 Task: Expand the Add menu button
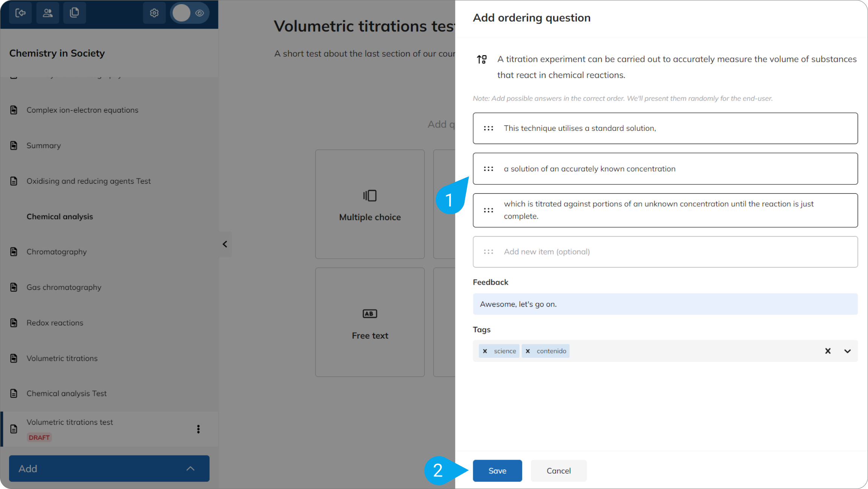pyautogui.click(x=109, y=469)
